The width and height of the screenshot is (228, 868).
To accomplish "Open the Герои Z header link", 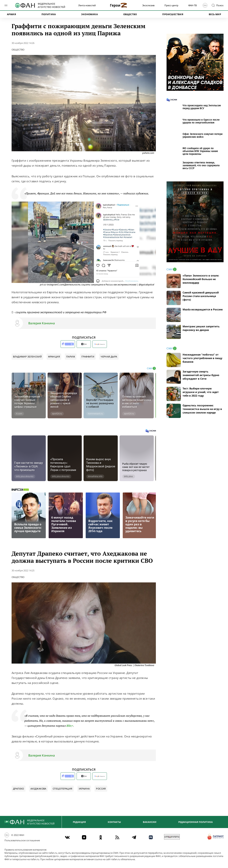I will point(118,5).
